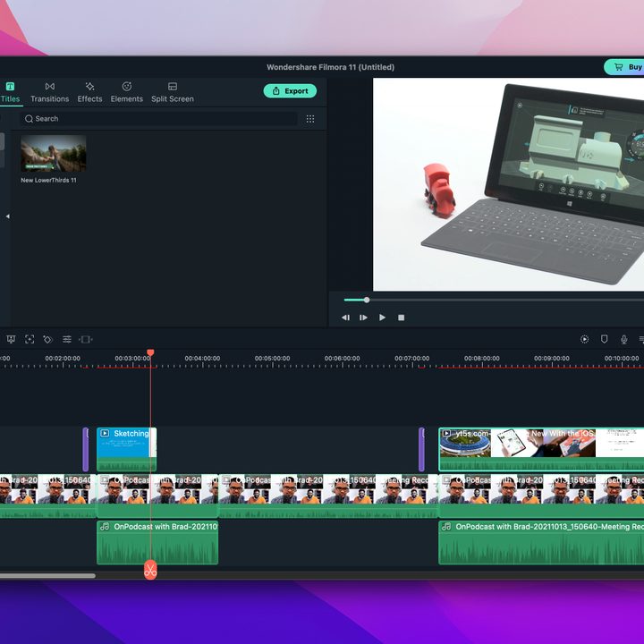Click the preview progress slider handle
This screenshot has height=644, width=644.
click(367, 300)
